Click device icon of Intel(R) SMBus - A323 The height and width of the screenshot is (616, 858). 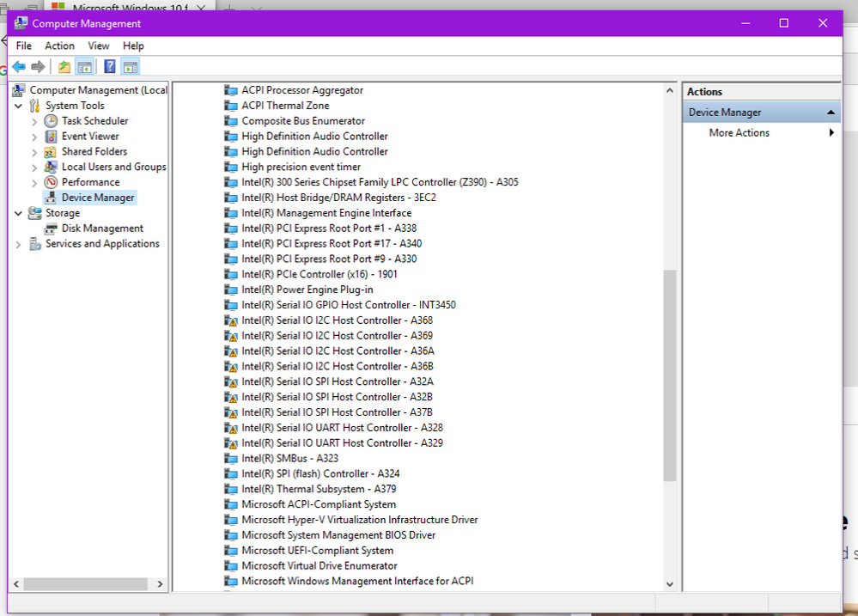tap(231, 458)
